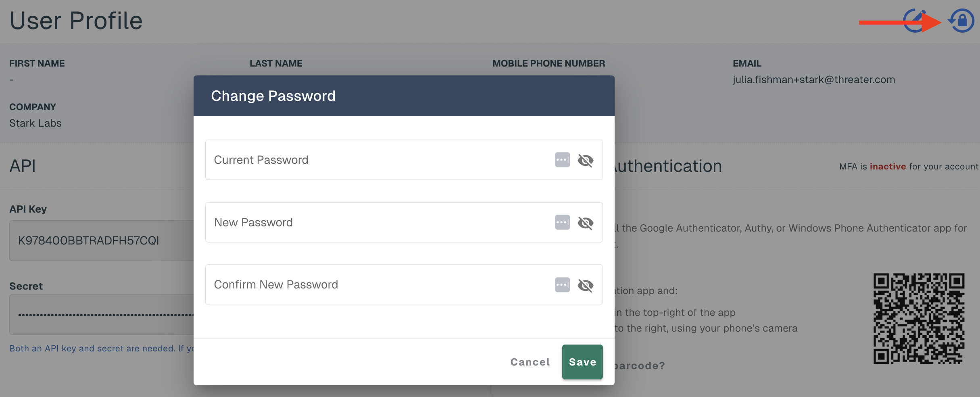Open password manager icon in Current Password
Screen dimensions: 980x397
562,160
